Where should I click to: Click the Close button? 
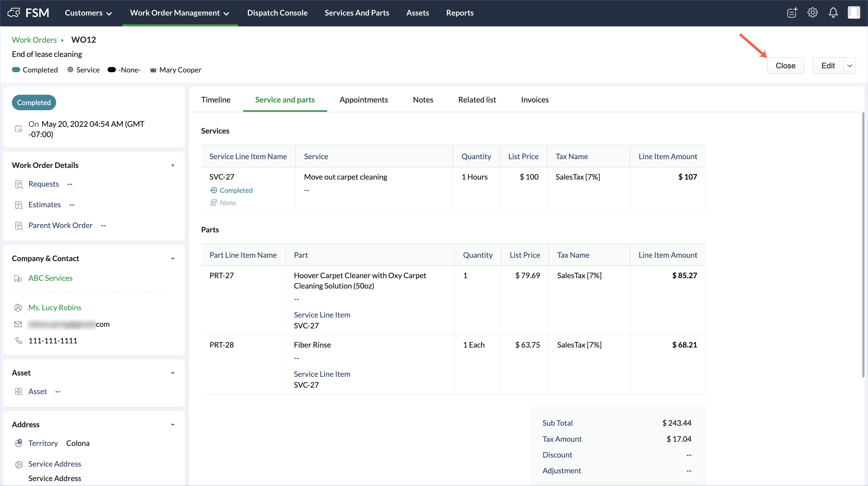pyautogui.click(x=785, y=66)
